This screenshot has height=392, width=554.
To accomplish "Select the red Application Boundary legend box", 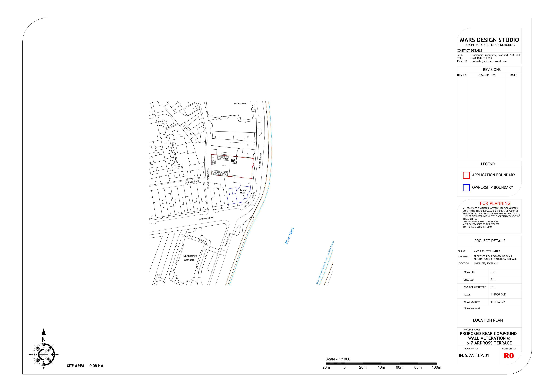I will click(x=466, y=175).
